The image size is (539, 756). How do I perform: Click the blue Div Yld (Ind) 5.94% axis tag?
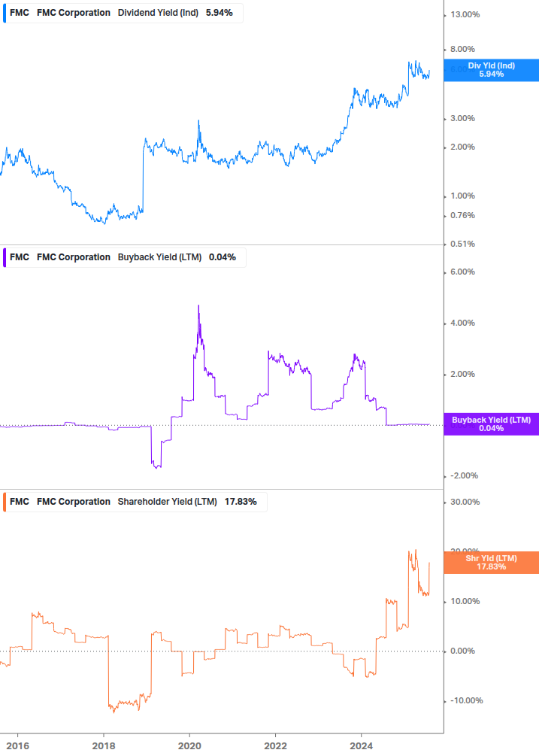492,70
